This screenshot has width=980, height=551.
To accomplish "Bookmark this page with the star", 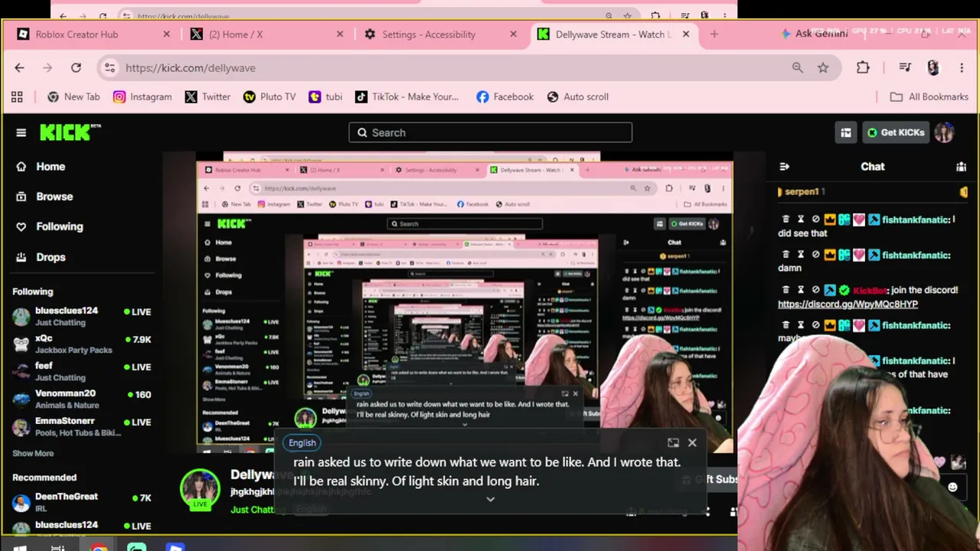I will [x=823, y=67].
